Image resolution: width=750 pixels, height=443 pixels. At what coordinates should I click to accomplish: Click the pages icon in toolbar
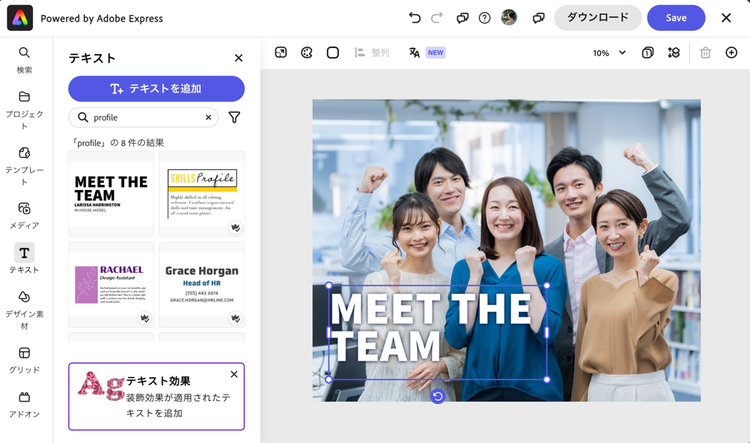[x=648, y=53]
